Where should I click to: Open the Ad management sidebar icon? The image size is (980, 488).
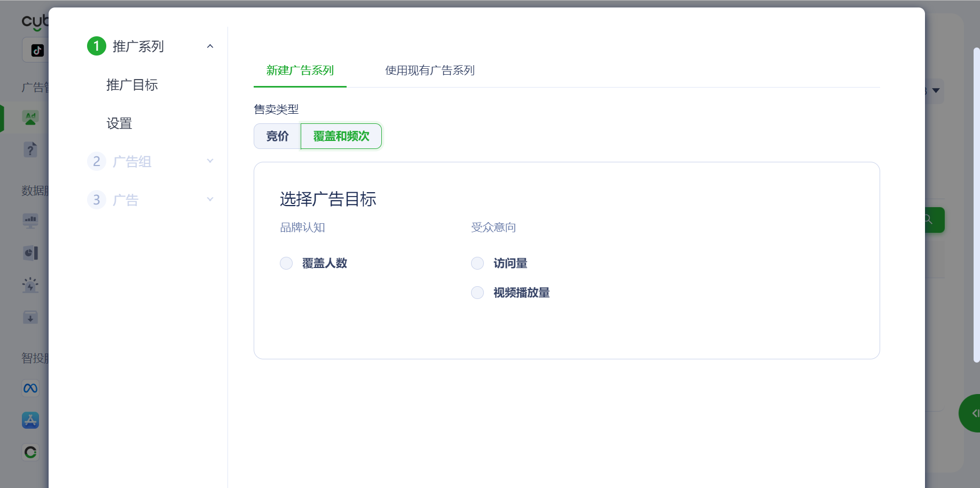[30, 118]
